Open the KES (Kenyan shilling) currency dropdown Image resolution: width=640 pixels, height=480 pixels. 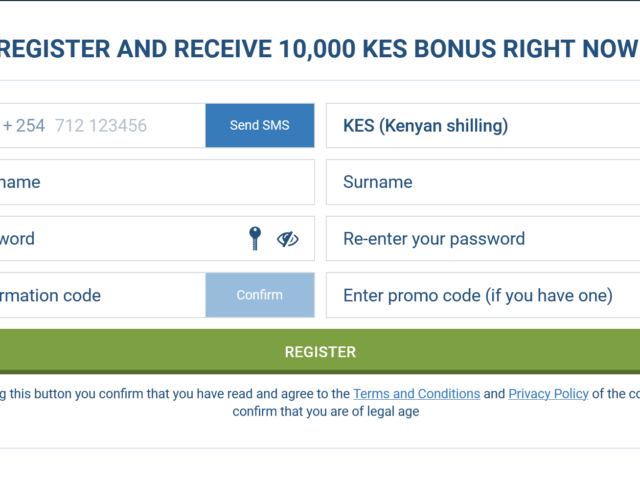click(483, 125)
